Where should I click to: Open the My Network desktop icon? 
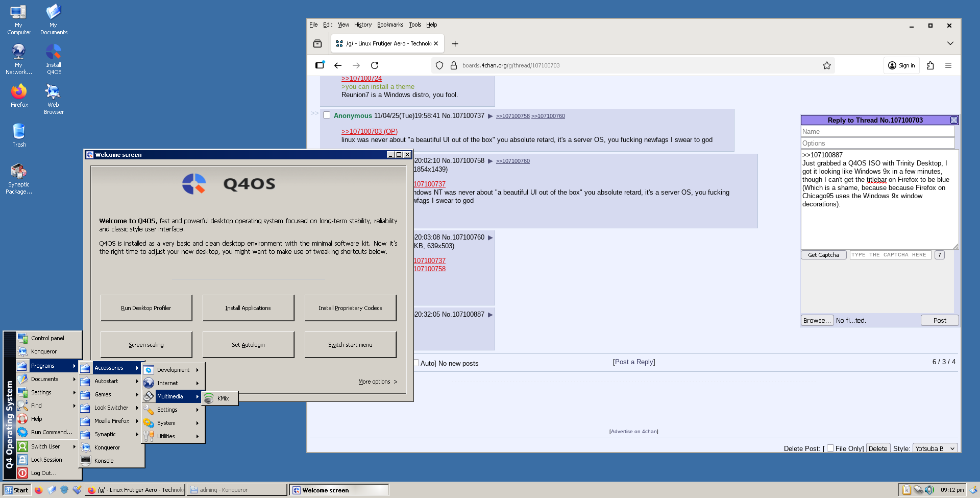pos(19,59)
